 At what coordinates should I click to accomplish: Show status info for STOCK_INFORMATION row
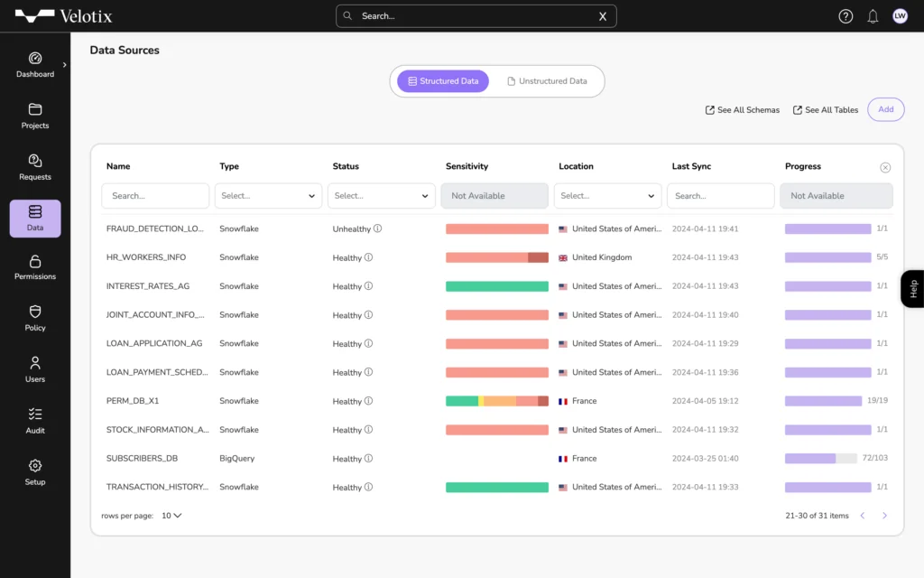click(x=368, y=429)
